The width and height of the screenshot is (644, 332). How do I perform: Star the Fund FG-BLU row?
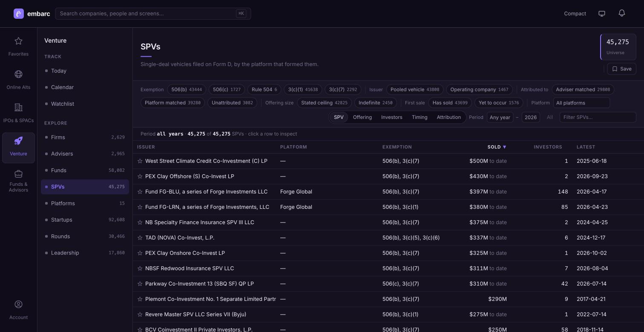pyautogui.click(x=140, y=192)
